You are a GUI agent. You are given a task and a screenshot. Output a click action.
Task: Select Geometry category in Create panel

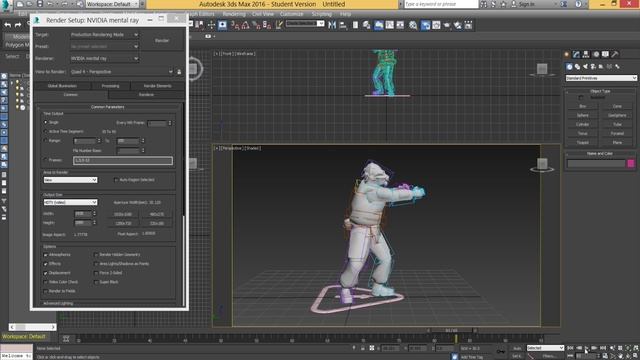(x=569, y=67)
